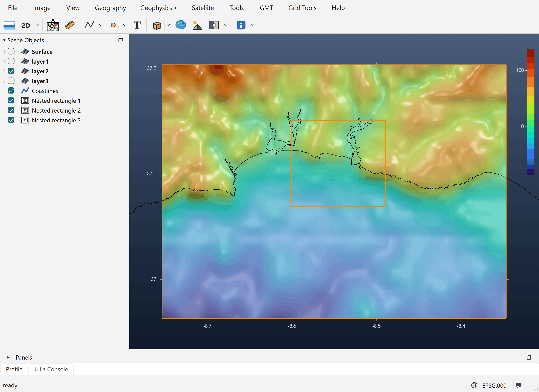This screenshot has width=539, height=392.
Task: Open the color palette icon
Action: 181,25
